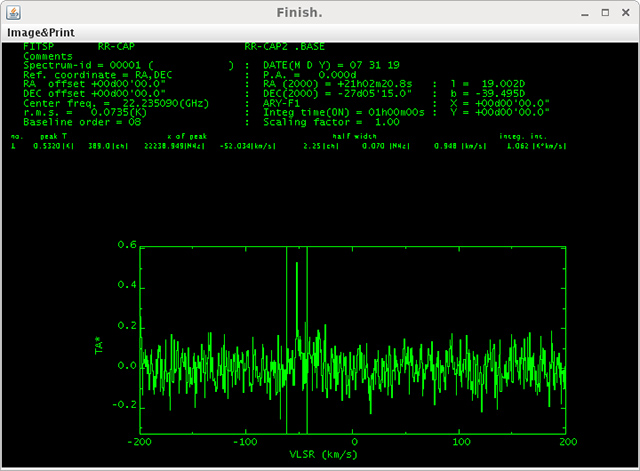Screen dimensions: 640x471
Task: Open the Image&Print menu
Action: click(x=39, y=31)
